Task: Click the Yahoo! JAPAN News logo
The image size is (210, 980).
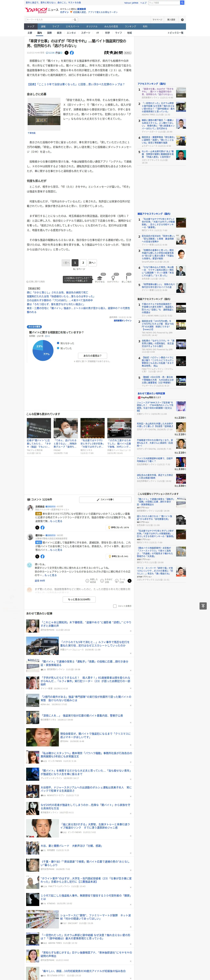Action: (42, 10)
